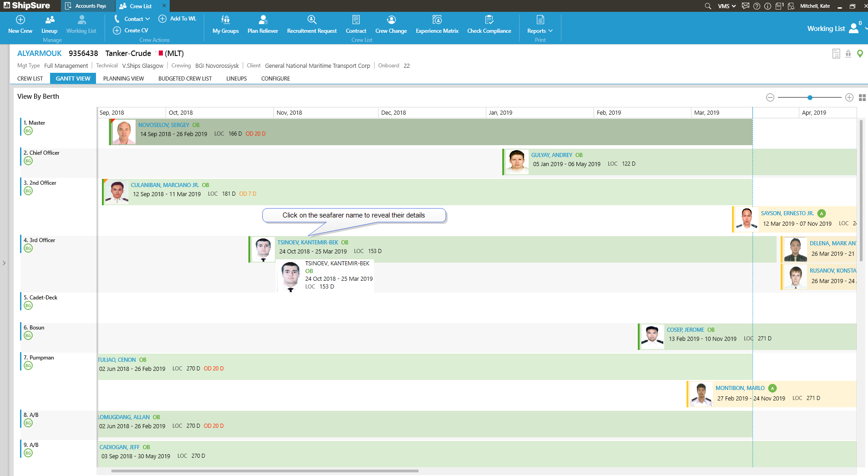Click seafarer name GULYAY, ANDREY

pos(551,155)
